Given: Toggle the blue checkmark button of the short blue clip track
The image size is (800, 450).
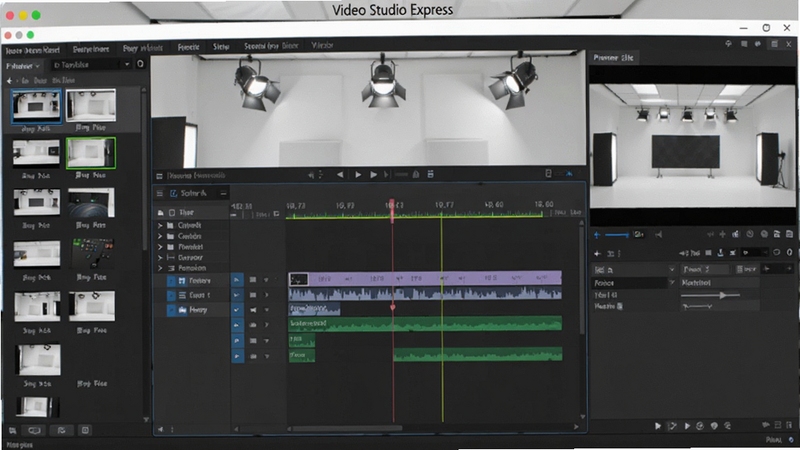Looking at the screenshot, I should tap(237, 310).
